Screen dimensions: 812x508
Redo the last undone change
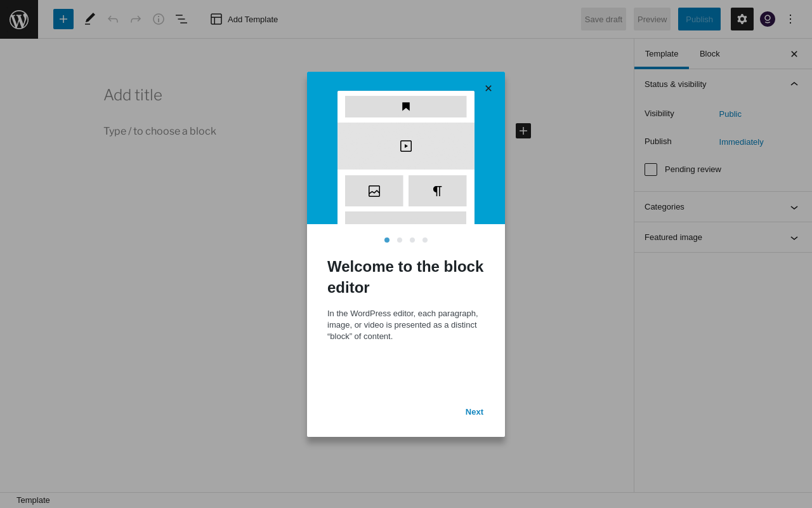(x=136, y=19)
